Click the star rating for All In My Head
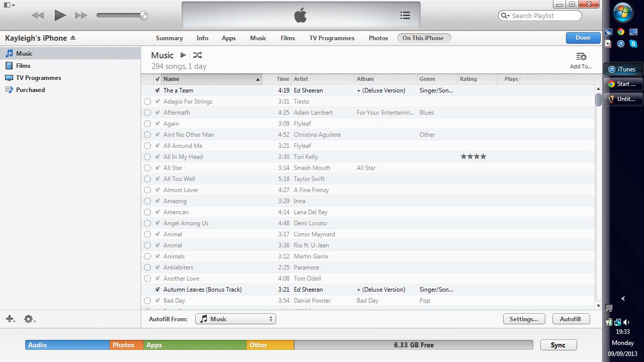Image resolution: width=644 pixels, height=362 pixels. click(x=473, y=157)
